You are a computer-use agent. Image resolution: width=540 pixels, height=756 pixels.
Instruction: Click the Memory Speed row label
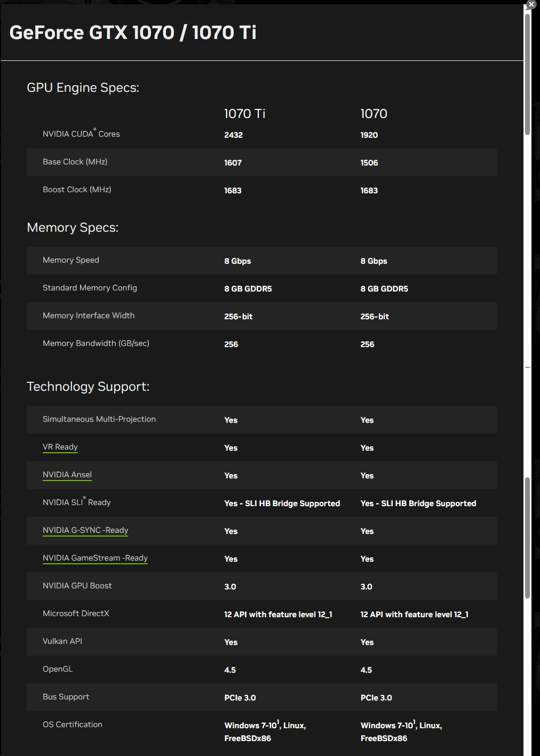(71, 260)
